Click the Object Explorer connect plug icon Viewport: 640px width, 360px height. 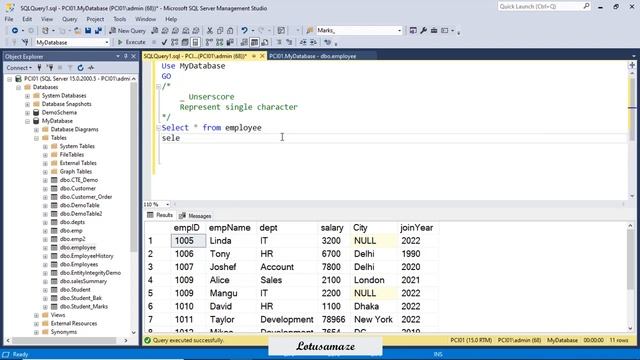39,68
